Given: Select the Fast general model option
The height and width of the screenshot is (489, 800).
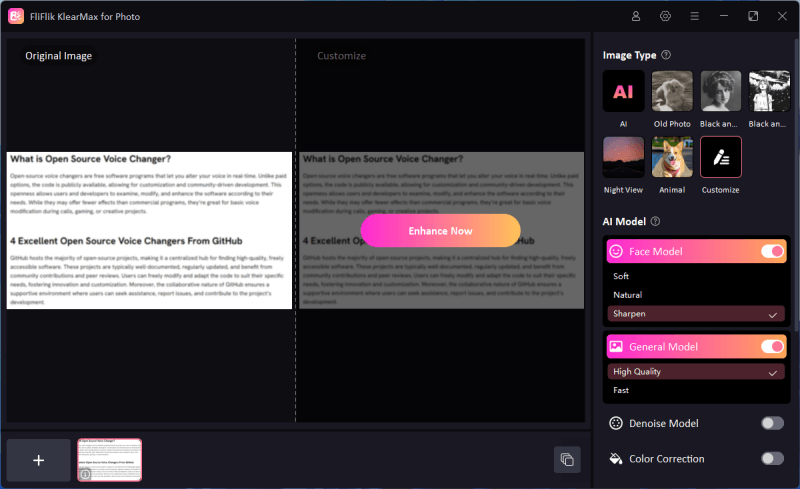Looking at the screenshot, I should pyautogui.click(x=621, y=390).
